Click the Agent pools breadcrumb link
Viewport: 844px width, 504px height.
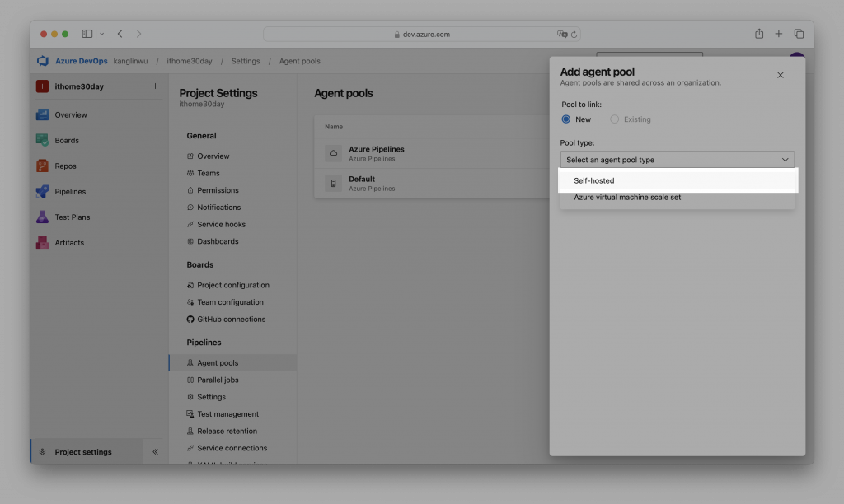point(299,61)
